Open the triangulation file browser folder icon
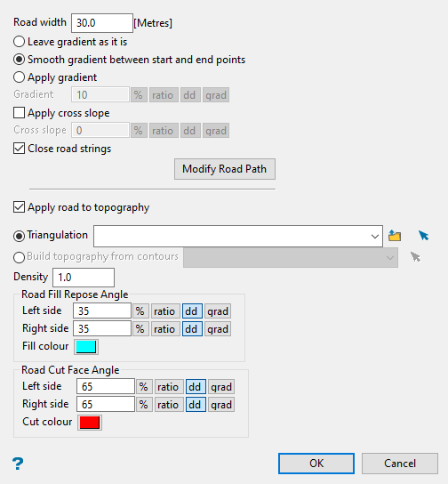Viewport: 448px width, 484px height. pyautogui.click(x=395, y=236)
